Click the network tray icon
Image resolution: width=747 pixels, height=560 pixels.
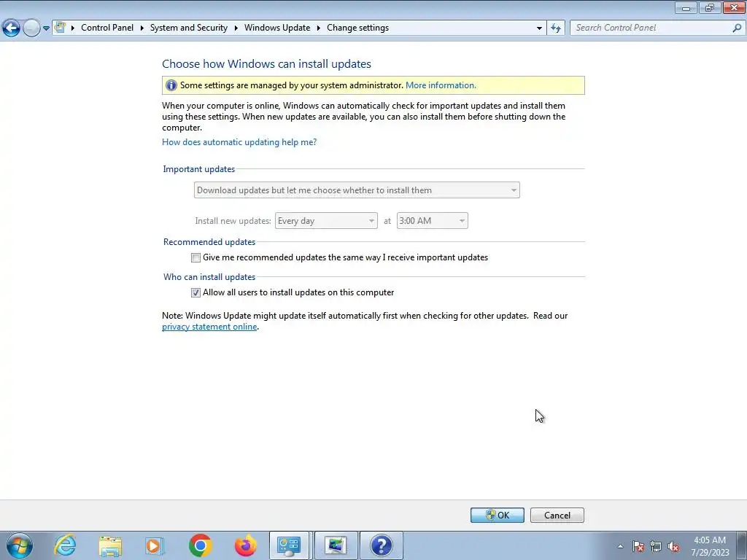tap(656, 546)
